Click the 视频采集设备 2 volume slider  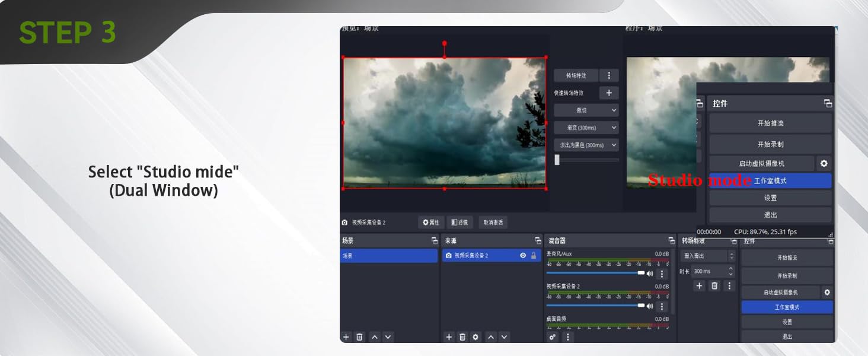(x=595, y=306)
